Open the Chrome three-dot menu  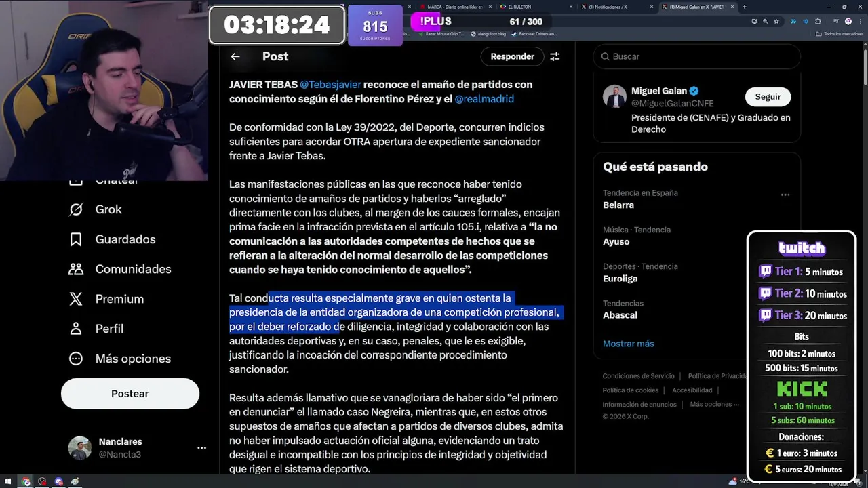pos(860,22)
